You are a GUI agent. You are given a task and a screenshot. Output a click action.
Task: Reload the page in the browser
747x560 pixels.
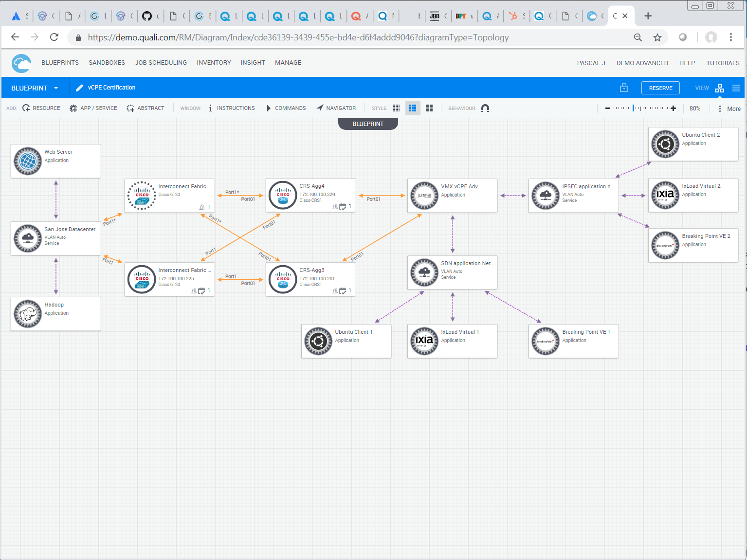point(54,37)
